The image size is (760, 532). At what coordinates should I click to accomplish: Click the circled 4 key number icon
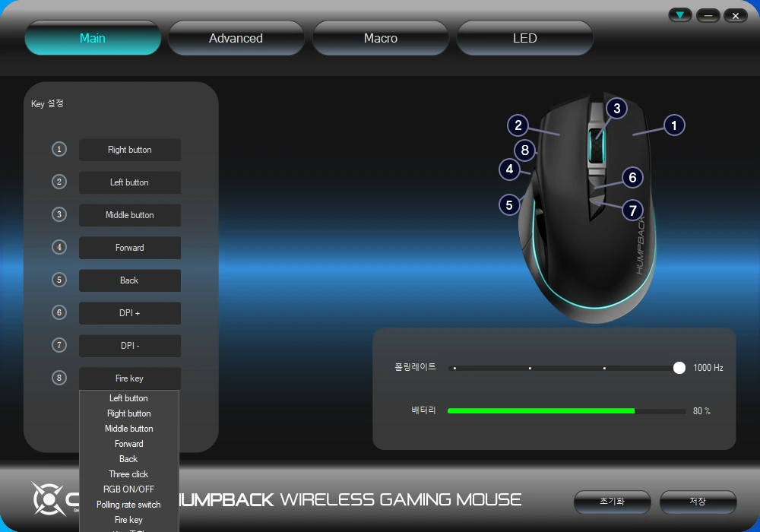59,247
